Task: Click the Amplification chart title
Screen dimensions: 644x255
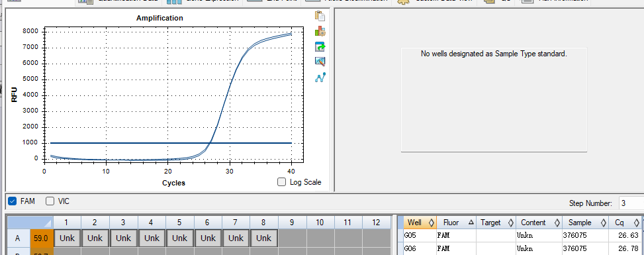Action: click(160, 18)
